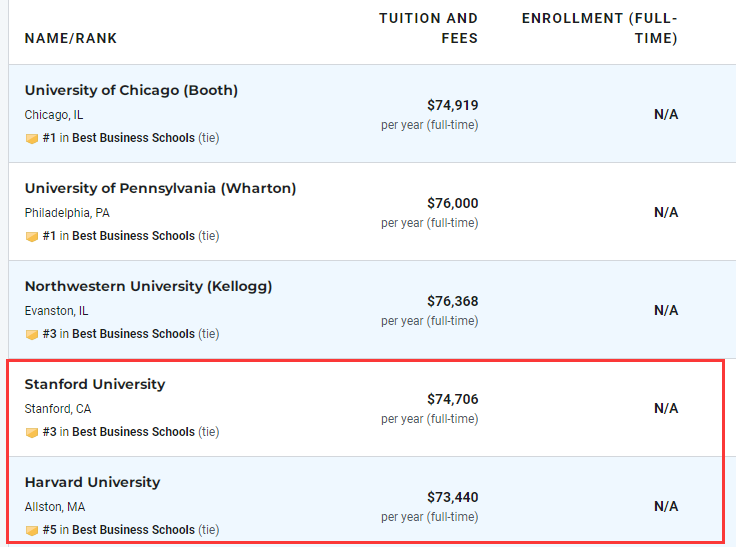Screen dimensions: 736x547
Task: Click Stanford's #3 in Best Business Schools link
Action: point(119,432)
